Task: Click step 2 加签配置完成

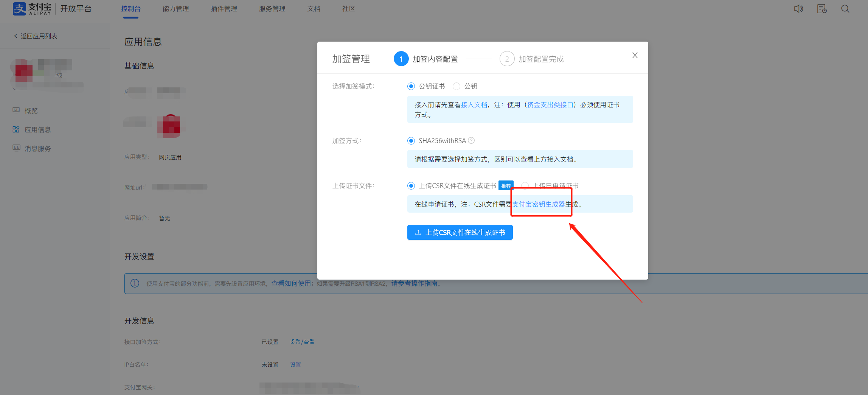Action: pos(532,59)
